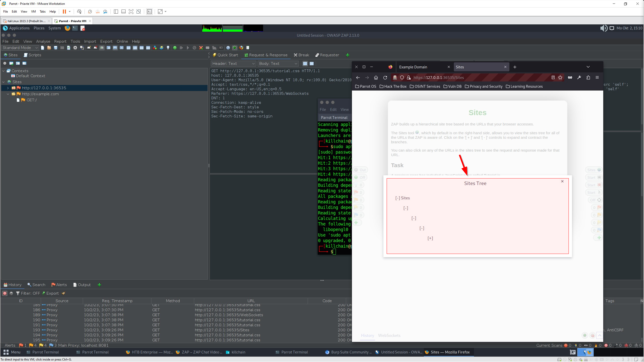Image resolution: width=644 pixels, height=362 pixels.
Task: Open Firefox extensions panel via puzzle icon
Action: pos(588,77)
